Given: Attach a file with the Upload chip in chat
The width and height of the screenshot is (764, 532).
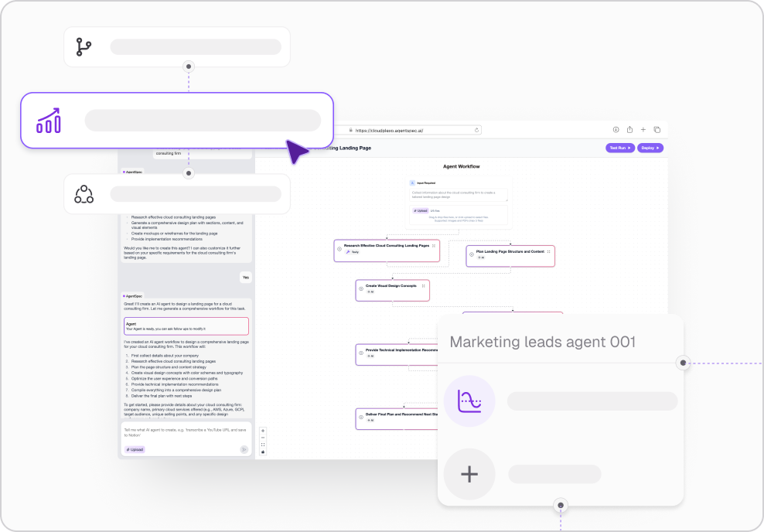Looking at the screenshot, I should coord(135,449).
